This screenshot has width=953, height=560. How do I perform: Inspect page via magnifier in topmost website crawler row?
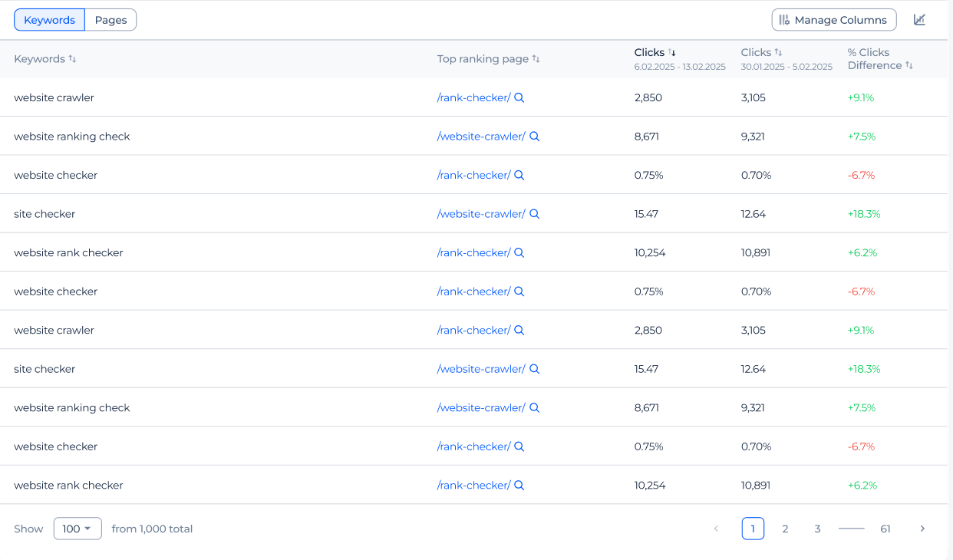click(x=519, y=97)
